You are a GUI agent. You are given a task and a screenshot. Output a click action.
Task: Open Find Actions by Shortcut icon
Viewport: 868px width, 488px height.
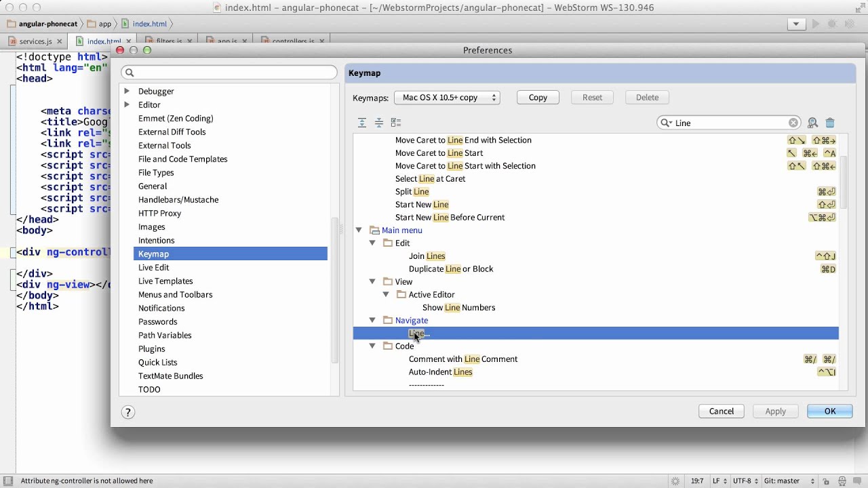812,123
